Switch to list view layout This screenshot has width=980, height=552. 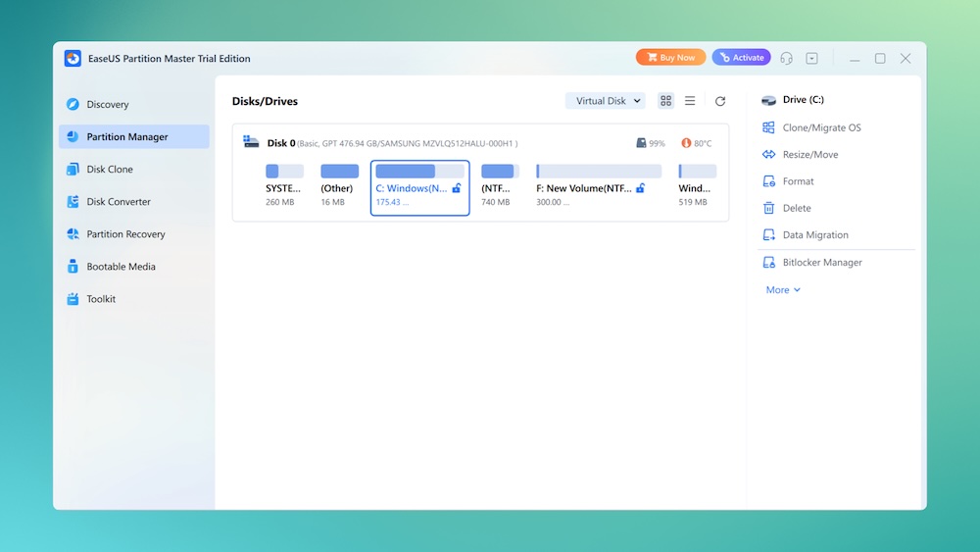(x=690, y=101)
